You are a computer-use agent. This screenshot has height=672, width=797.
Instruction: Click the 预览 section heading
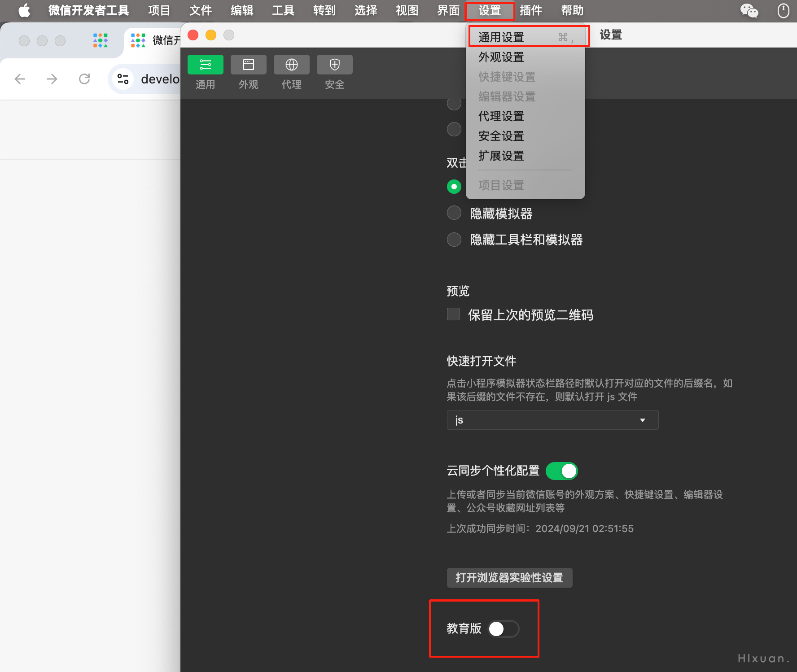coord(458,291)
